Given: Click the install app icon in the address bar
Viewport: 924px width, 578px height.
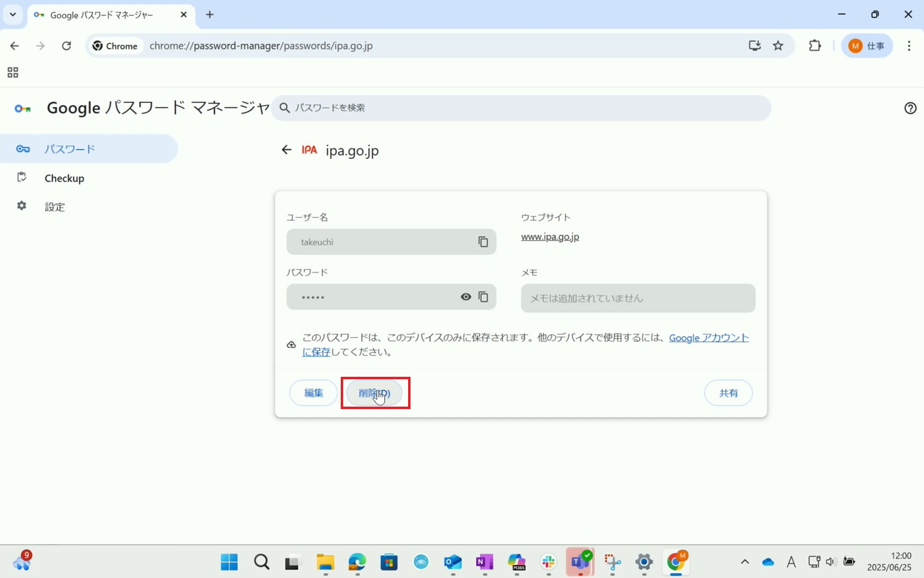Looking at the screenshot, I should 754,46.
